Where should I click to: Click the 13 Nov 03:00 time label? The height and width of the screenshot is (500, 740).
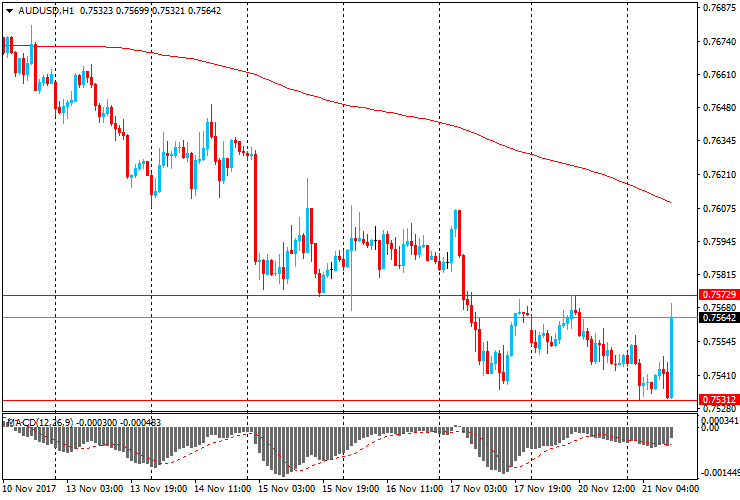pyautogui.click(x=94, y=488)
